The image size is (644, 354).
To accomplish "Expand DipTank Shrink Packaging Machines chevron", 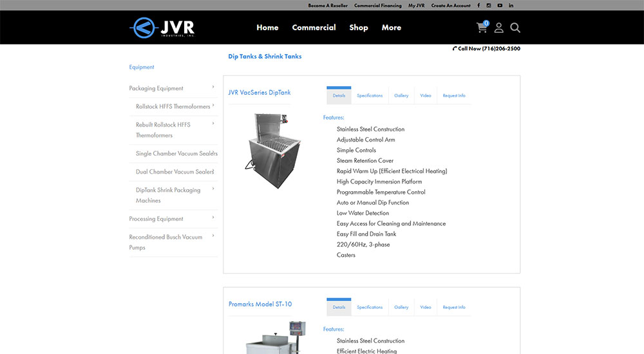I will [x=213, y=189].
